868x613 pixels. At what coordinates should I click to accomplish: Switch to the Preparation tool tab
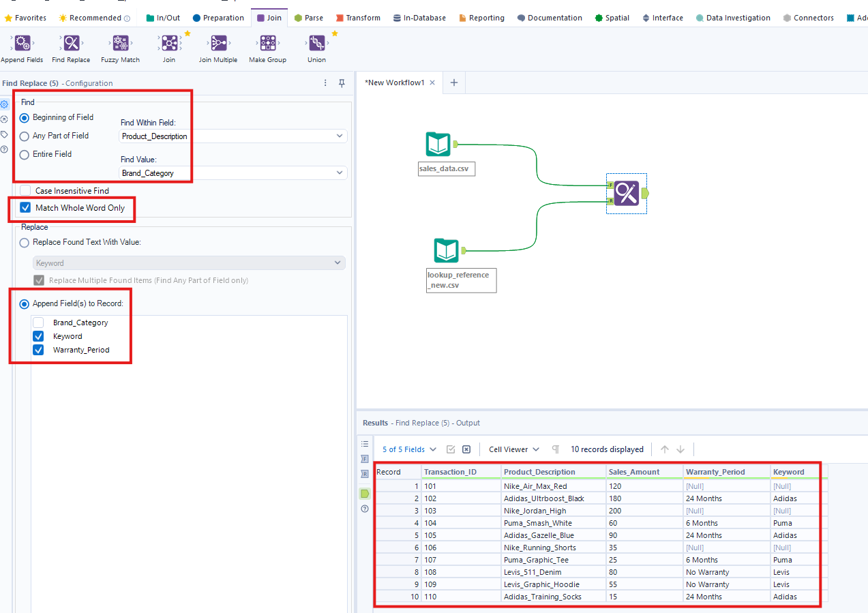pyautogui.click(x=218, y=18)
